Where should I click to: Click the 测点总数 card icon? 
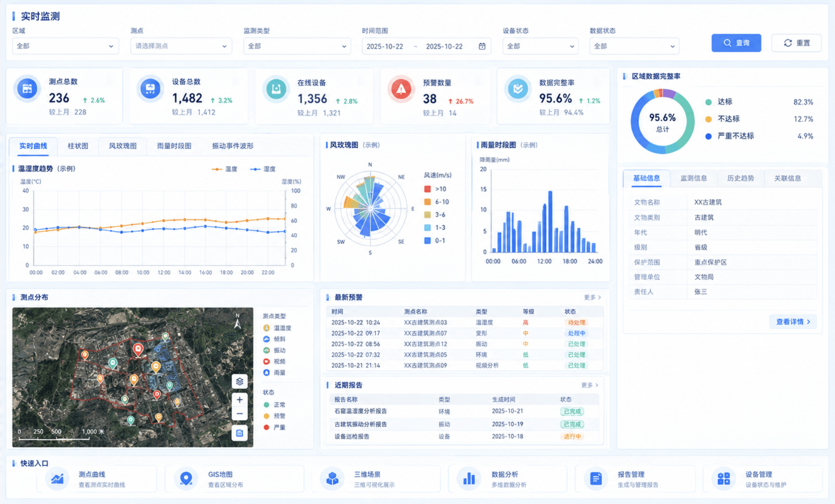pyautogui.click(x=27, y=89)
